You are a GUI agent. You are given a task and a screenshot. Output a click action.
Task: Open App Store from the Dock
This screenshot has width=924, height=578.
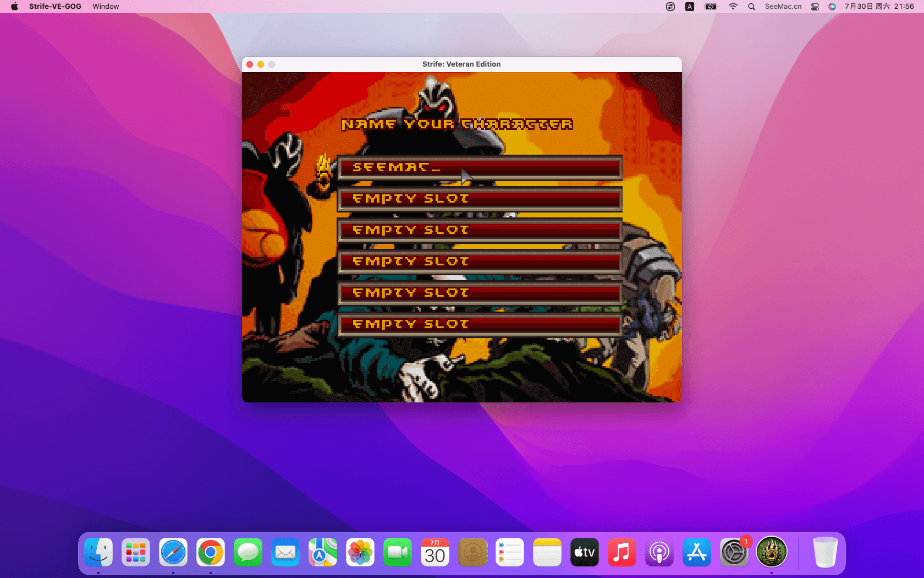(x=697, y=552)
